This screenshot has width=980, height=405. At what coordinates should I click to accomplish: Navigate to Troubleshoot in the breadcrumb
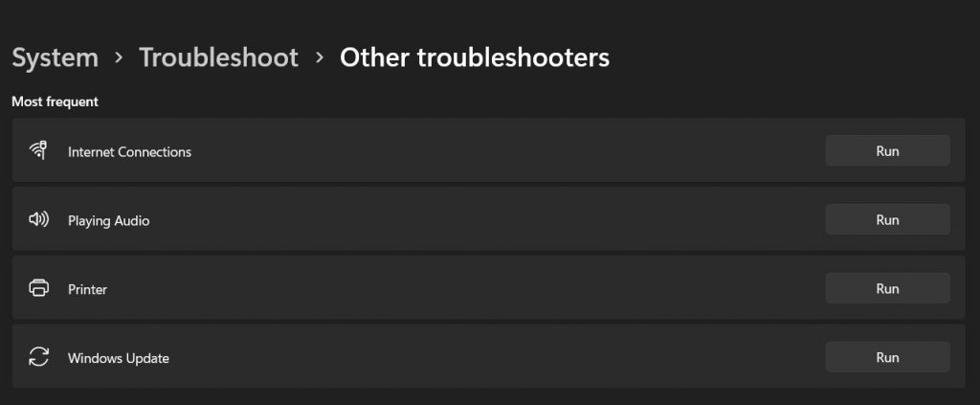click(x=218, y=57)
